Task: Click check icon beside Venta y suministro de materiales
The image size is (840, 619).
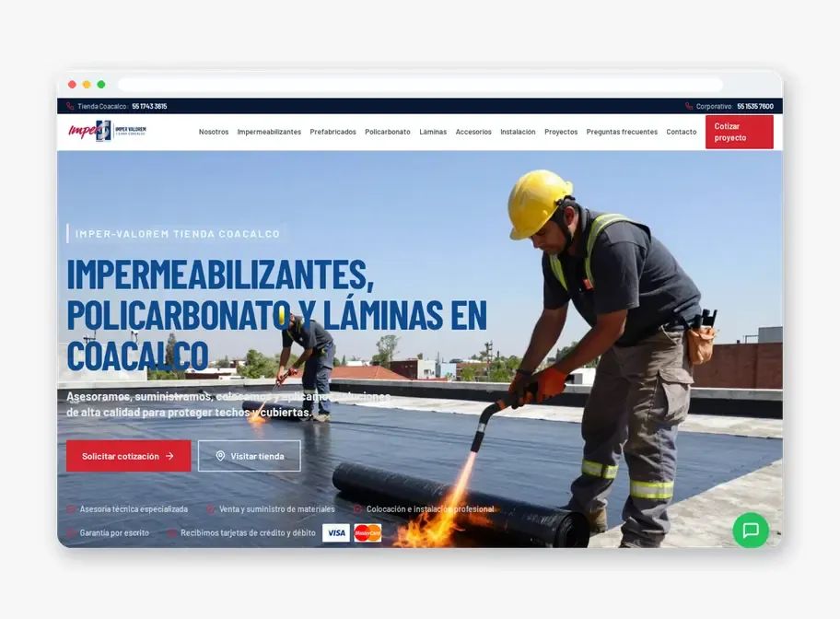Action: click(211, 509)
